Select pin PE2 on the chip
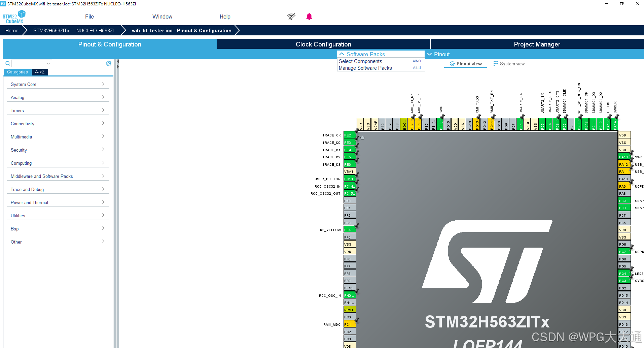 coord(350,135)
